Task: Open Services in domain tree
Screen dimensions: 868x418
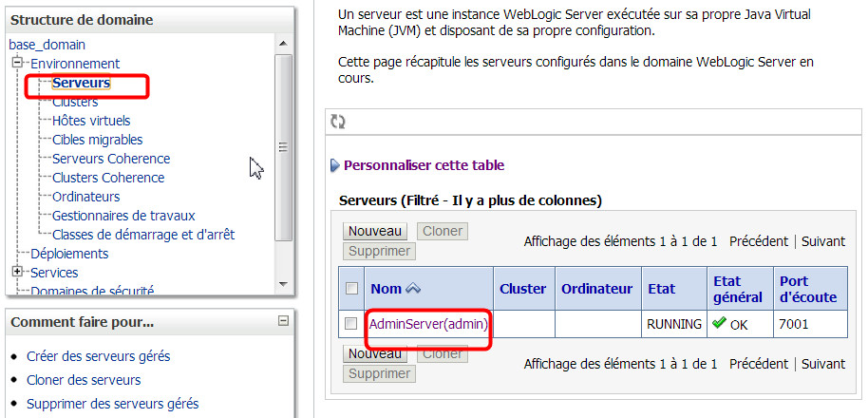Action: coord(54,273)
